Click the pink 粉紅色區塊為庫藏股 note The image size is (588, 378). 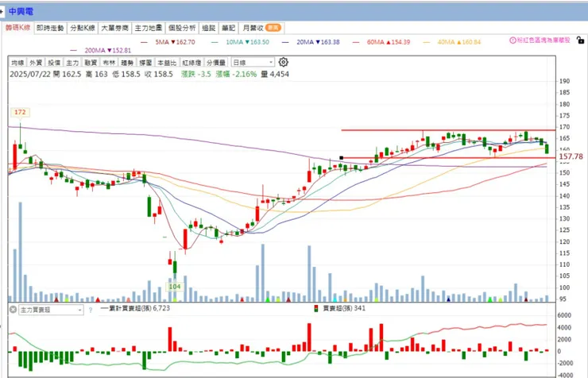[544, 40]
